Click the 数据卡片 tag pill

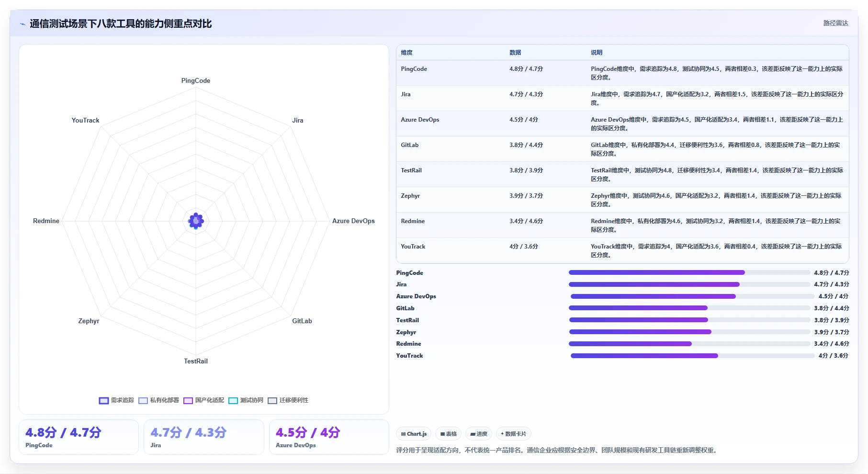tap(513, 434)
